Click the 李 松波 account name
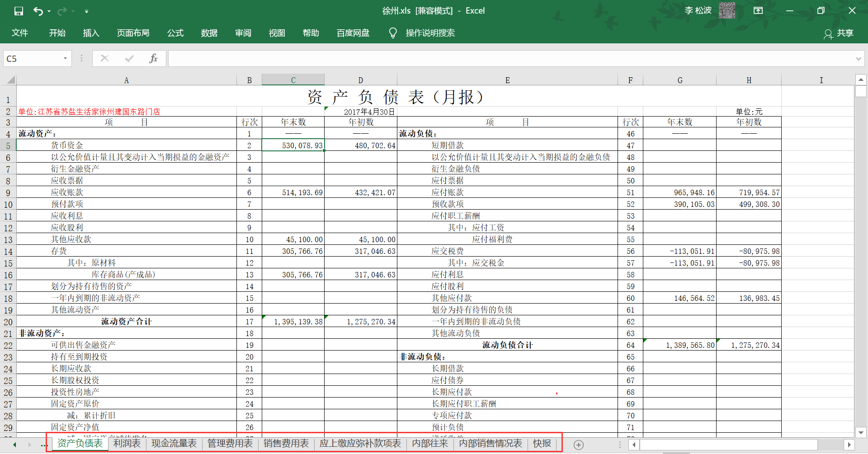This screenshot has width=868, height=454. pyautogui.click(x=698, y=10)
